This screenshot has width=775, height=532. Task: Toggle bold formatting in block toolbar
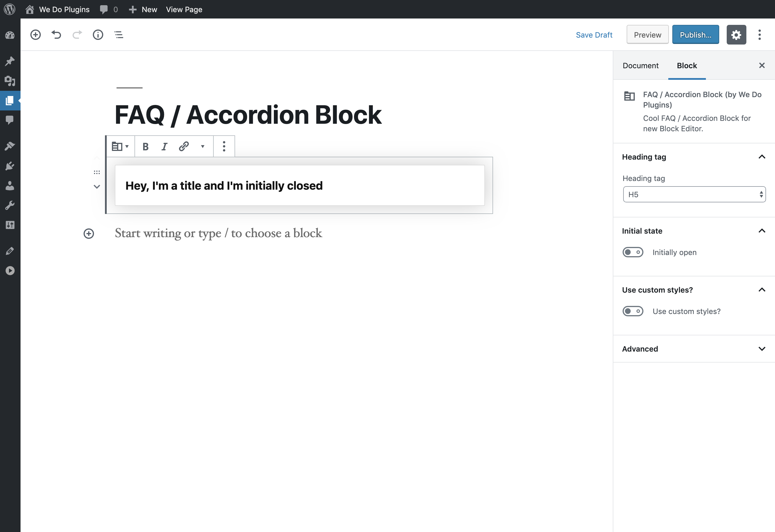pos(145,146)
